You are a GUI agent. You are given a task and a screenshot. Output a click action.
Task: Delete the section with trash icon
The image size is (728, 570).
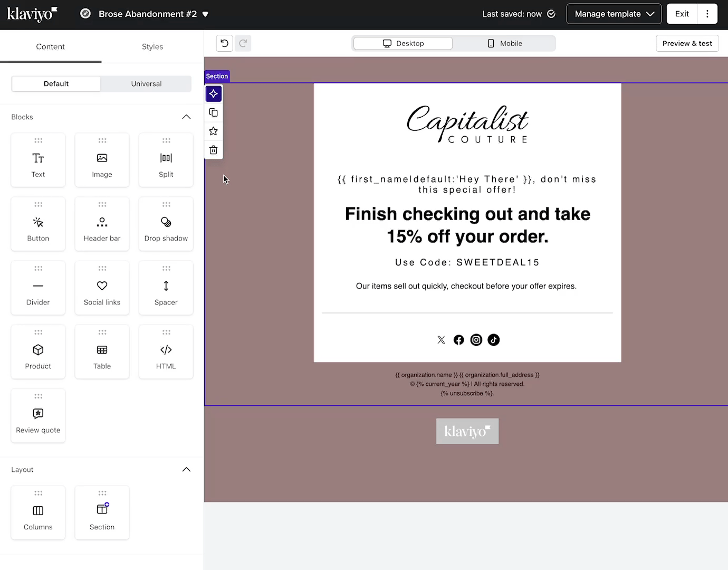(x=214, y=150)
